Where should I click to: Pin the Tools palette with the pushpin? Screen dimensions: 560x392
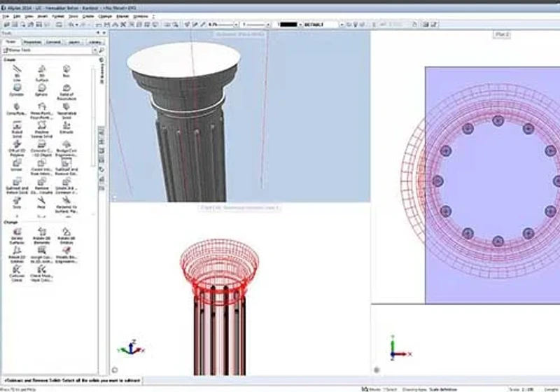(98, 33)
